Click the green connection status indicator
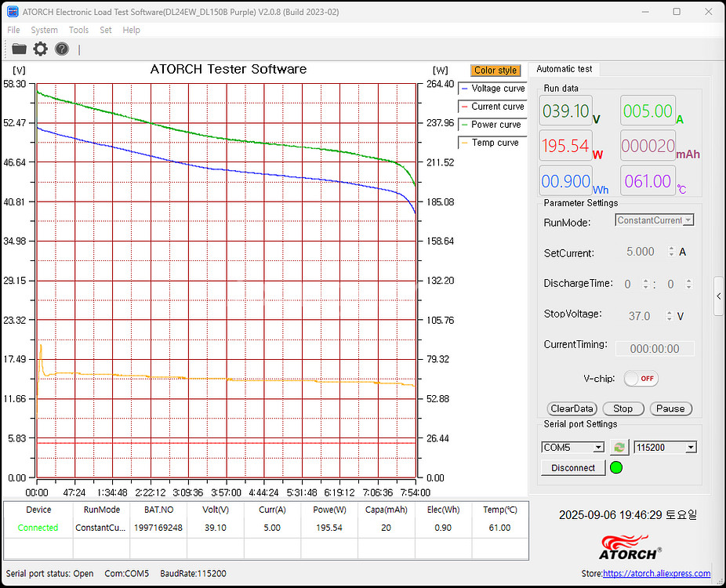The image size is (726, 588). pos(616,467)
